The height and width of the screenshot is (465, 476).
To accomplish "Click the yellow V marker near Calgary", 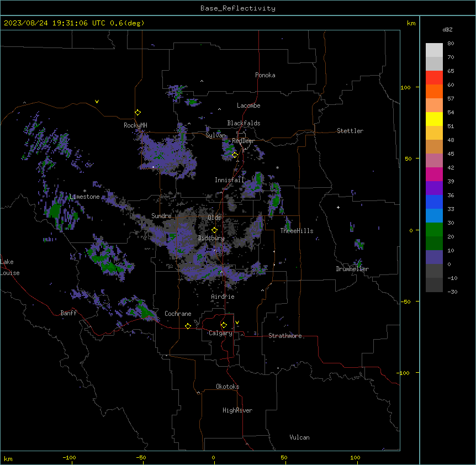I will [237, 323].
